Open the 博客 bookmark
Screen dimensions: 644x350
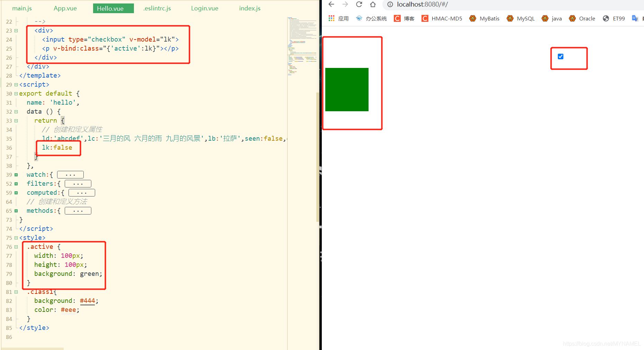coord(404,18)
